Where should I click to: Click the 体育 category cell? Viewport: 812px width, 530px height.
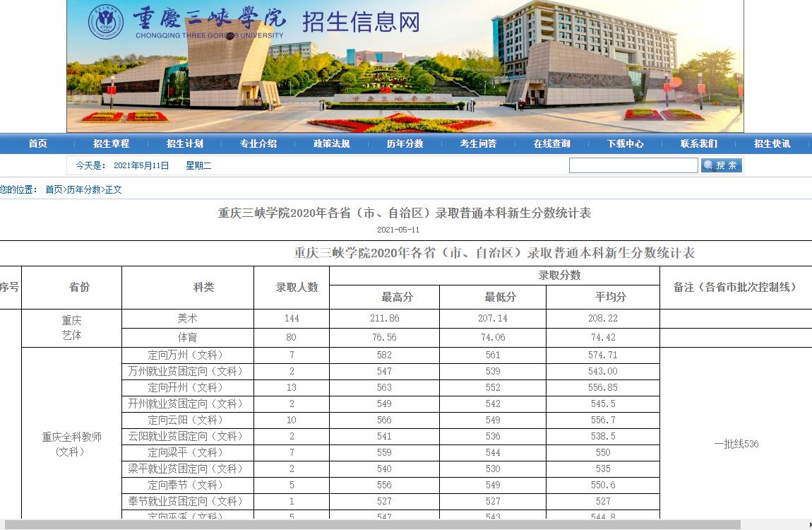[187, 337]
